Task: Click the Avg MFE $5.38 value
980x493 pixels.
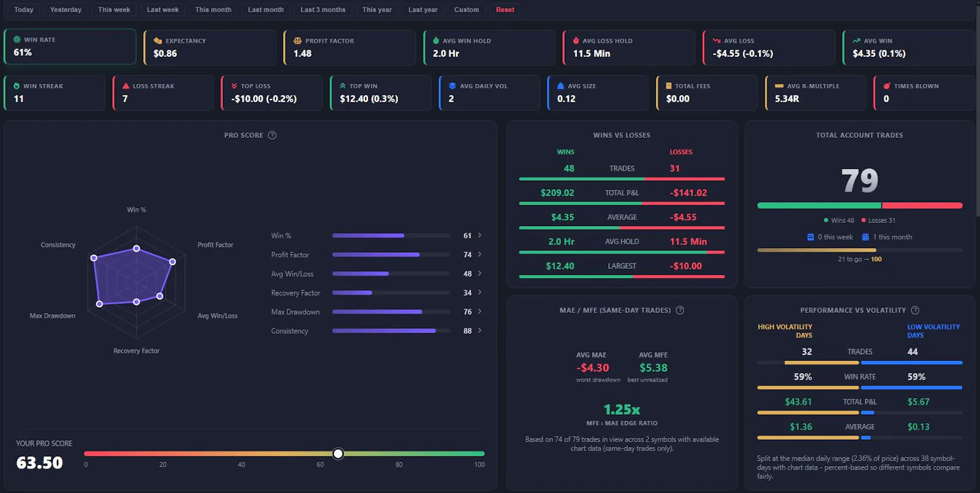Action: click(654, 367)
